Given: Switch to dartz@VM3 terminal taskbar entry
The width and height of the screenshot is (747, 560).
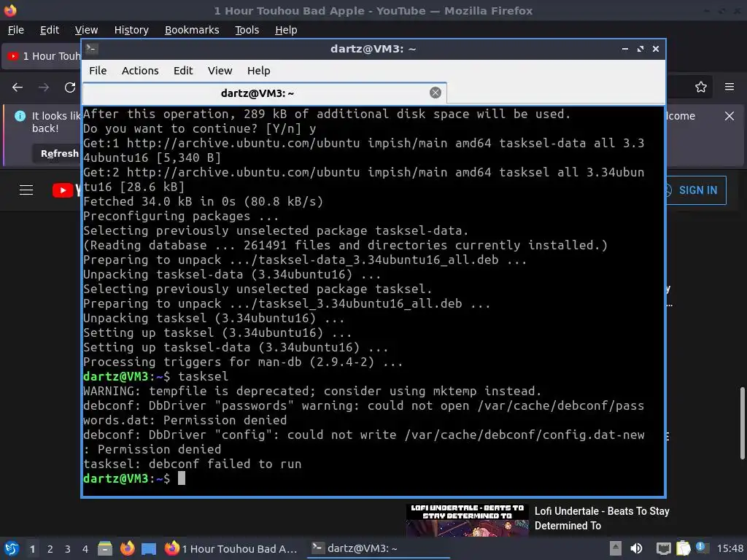Looking at the screenshot, I should (379, 548).
